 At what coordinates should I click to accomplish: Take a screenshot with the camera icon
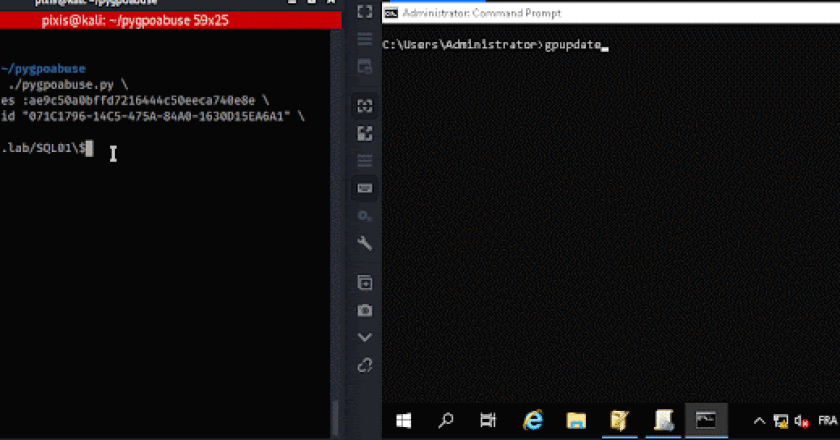[364, 310]
